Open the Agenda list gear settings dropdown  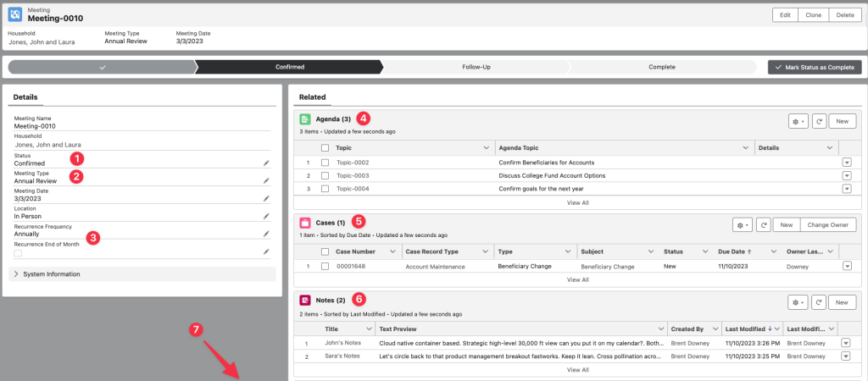click(x=798, y=121)
